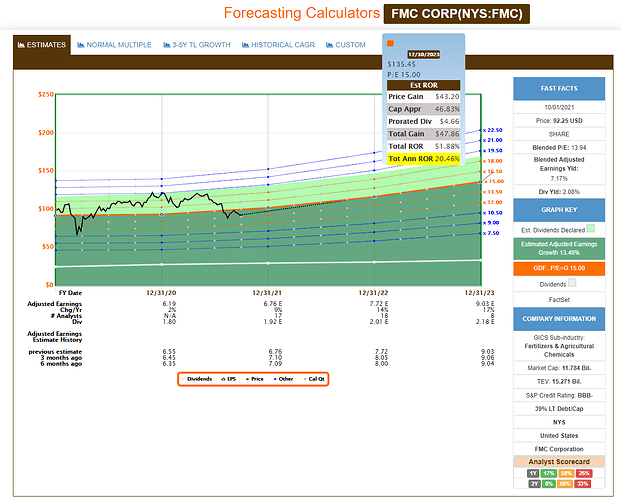Switch to the 3-5Y TL GROWTH tab
The image size is (621, 500).
pos(197,45)
